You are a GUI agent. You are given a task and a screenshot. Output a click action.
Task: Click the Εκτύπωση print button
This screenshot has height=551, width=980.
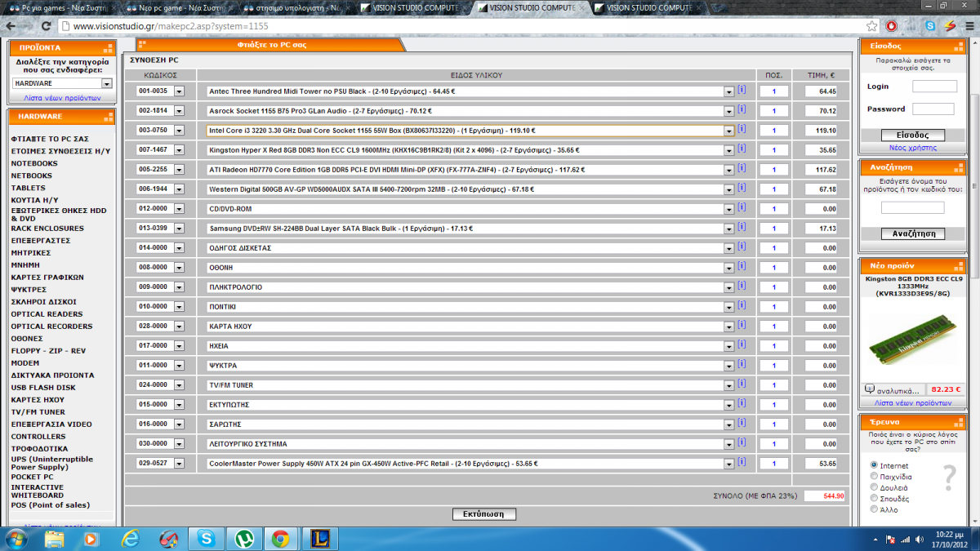pyautogui.click(x=484, y=514)
